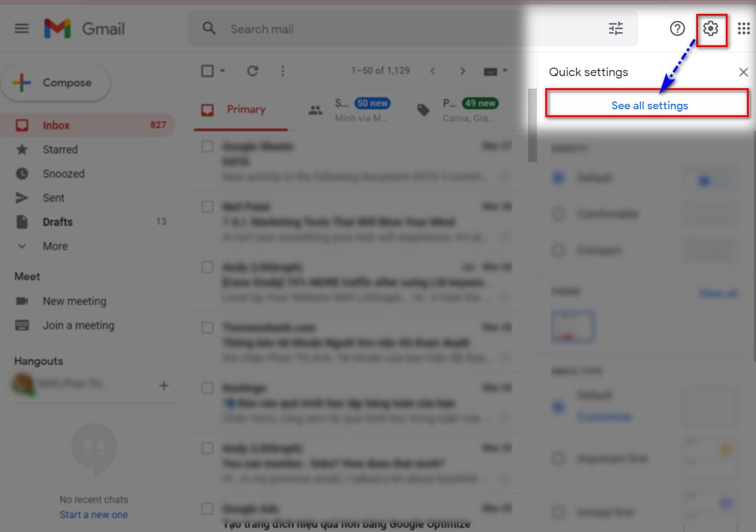Open the input tools dropdown arrow

point(504,71)
